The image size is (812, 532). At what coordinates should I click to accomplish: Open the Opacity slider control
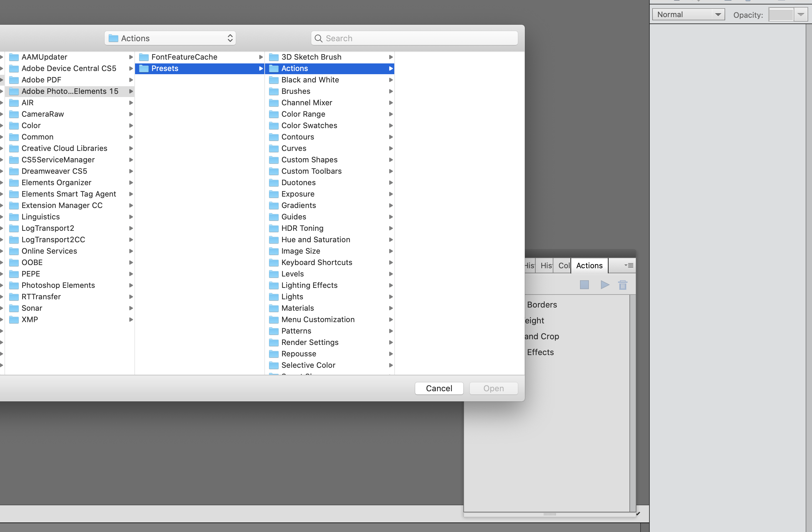point(801,14)
